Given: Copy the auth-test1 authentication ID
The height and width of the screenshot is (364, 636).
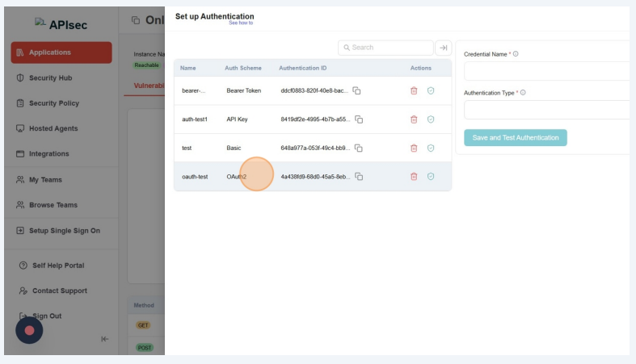Looking at the screenshot, I should click(x=359, y=119).
